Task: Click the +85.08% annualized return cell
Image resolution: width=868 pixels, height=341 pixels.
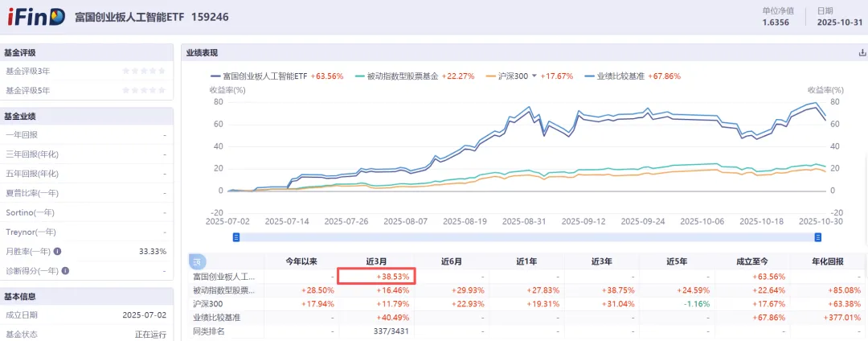Action: pyautogui.click(x=845, y=290)
